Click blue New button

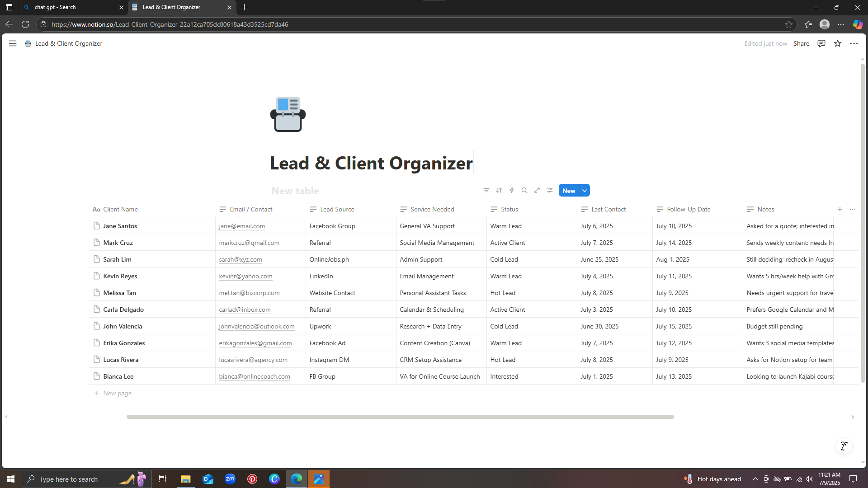[x=568, y=191]
